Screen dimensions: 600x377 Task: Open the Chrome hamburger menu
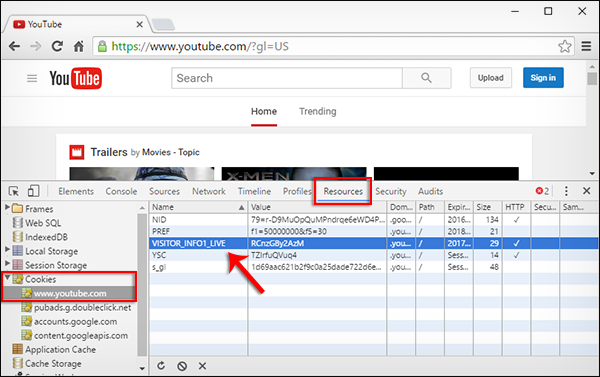click(x=586, y=46)
